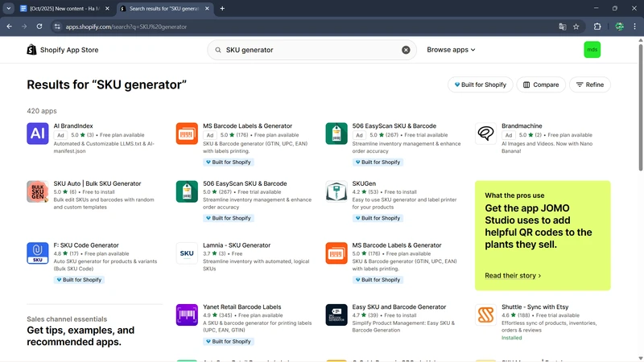Open the Read their story link
This screenshot has height=362, width=644.
[513, 276]
